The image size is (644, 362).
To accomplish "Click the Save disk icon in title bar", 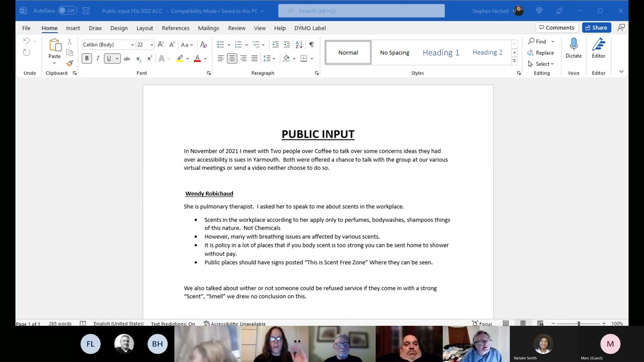I will (86, 11).
